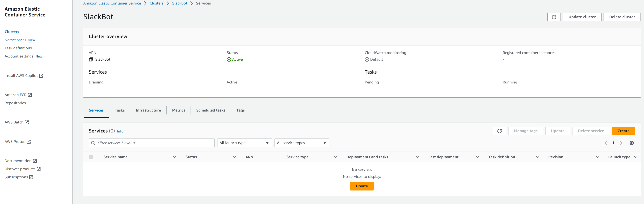Switch to the Tasks tab

coord(120,110)
